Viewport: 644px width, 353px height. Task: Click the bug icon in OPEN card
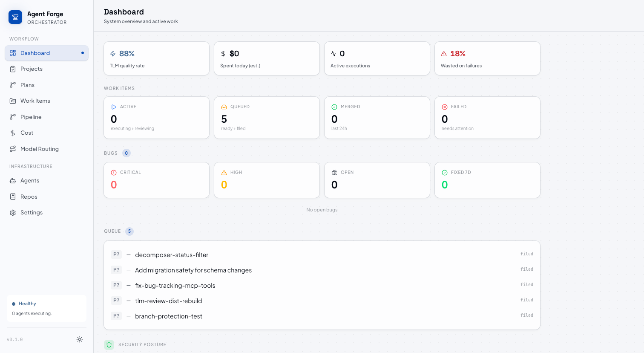coord(334,173)
